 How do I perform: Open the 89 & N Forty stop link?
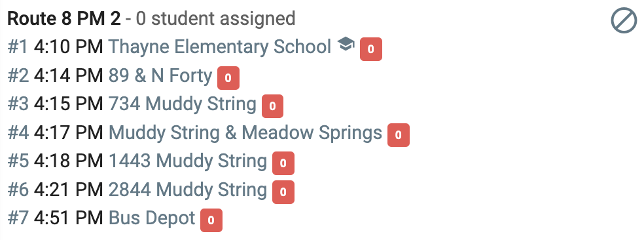tap(160, 76)
